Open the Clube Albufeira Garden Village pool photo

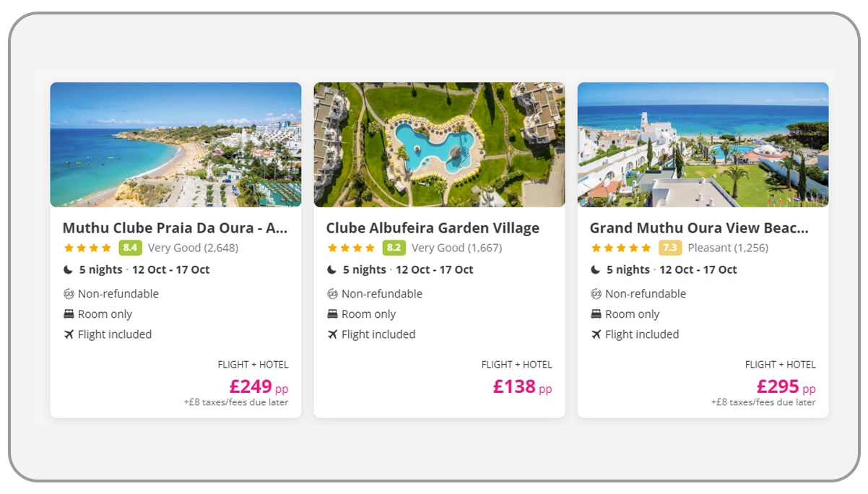[439, 144]
